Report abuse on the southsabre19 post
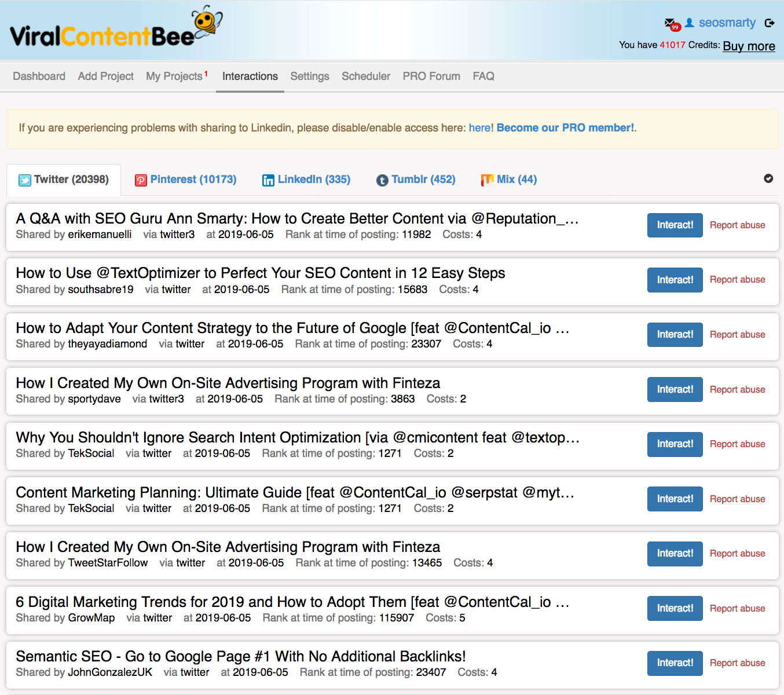The image size is (784, 695). [x=737, y=280]
